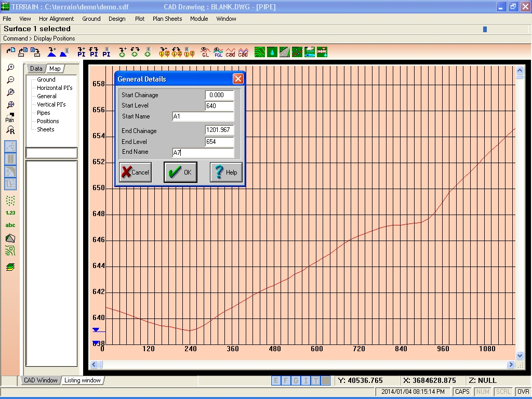The height and width of the screenshot is (399, 532).
Task: Select the Zoom In magnifier tool
Action: 10,68
